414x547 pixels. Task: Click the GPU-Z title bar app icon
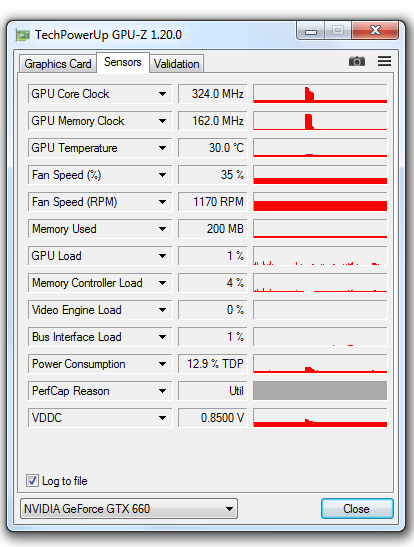[23, 35]
